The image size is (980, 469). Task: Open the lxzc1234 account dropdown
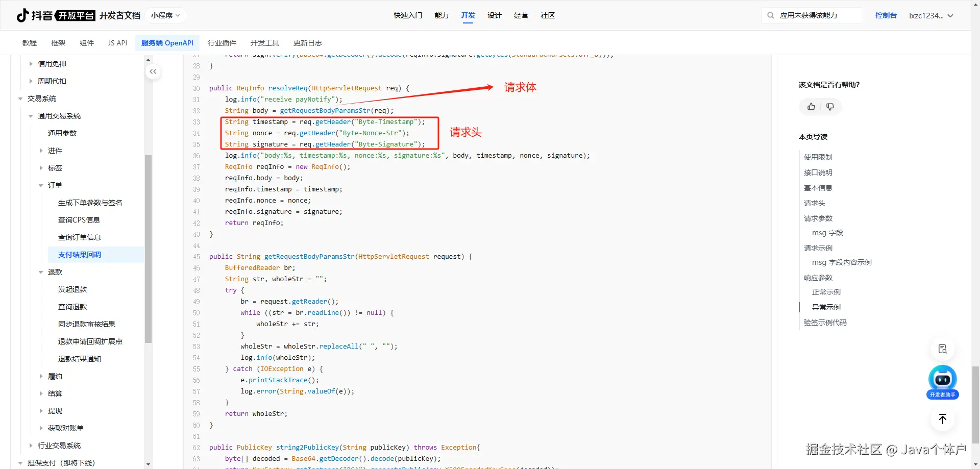(931, 15)
